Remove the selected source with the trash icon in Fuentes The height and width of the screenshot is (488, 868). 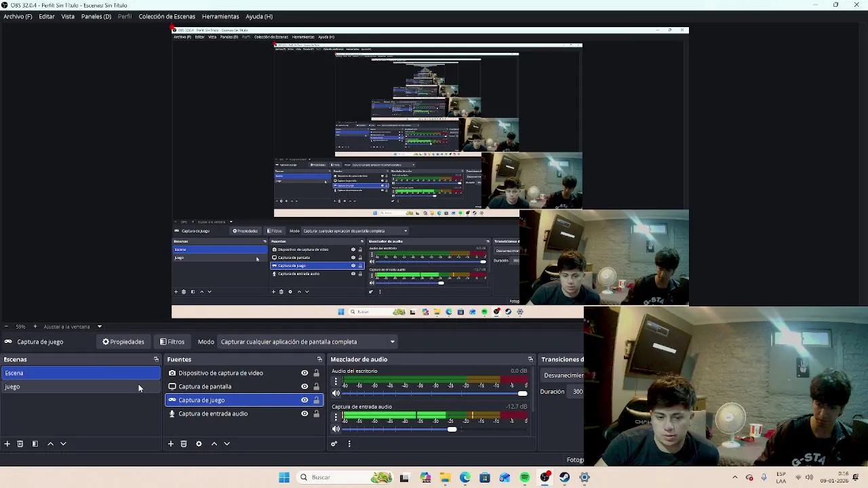click(x=184, y=444)
